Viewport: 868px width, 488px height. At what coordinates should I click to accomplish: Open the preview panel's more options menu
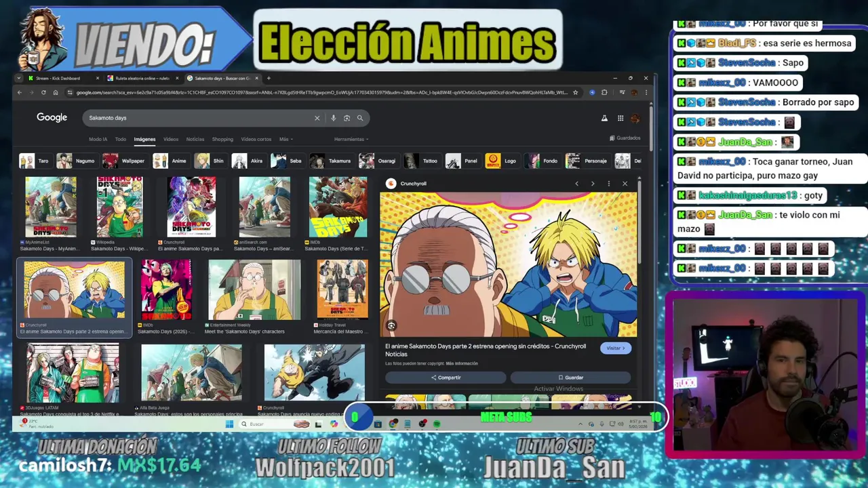(609, 184)
